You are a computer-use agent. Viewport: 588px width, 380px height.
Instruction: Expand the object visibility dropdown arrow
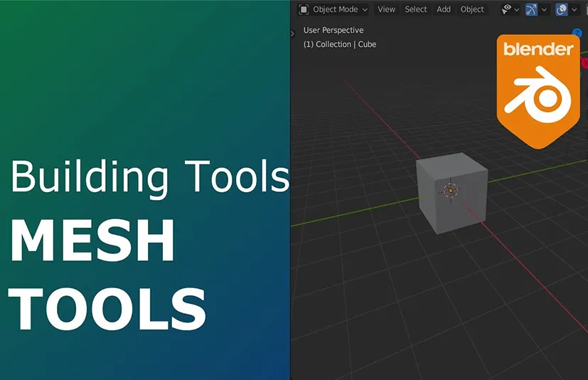(517, 10)
